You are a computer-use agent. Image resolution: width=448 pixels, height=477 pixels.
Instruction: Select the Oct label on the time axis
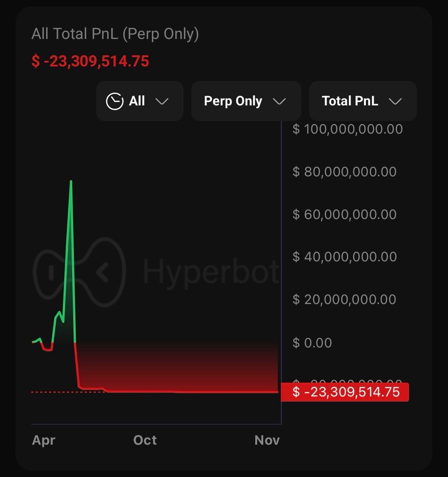click(145, 440)
